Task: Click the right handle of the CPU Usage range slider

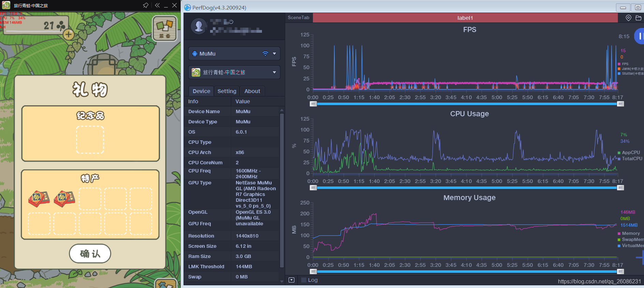Action: (x=620, y=188)
